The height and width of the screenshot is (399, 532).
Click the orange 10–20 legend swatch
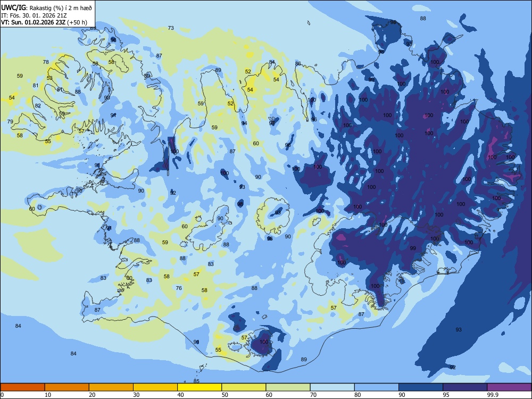coord(67,387)
